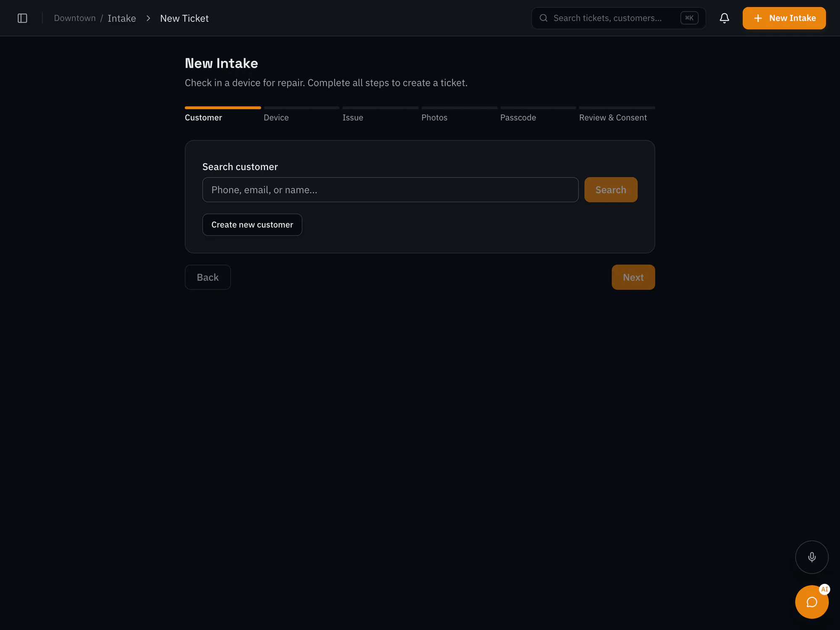This screenshot has height=630, width=840.
Task: Click the Phone, email, or name field
Action: [390, 190]
